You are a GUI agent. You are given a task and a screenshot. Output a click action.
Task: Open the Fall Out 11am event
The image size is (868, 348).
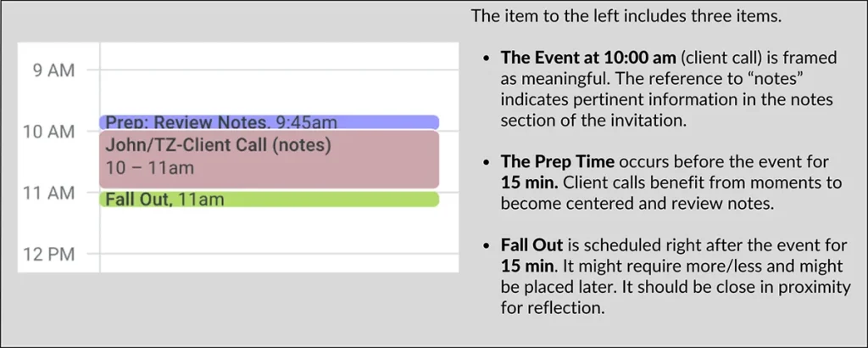click(269, 199)
